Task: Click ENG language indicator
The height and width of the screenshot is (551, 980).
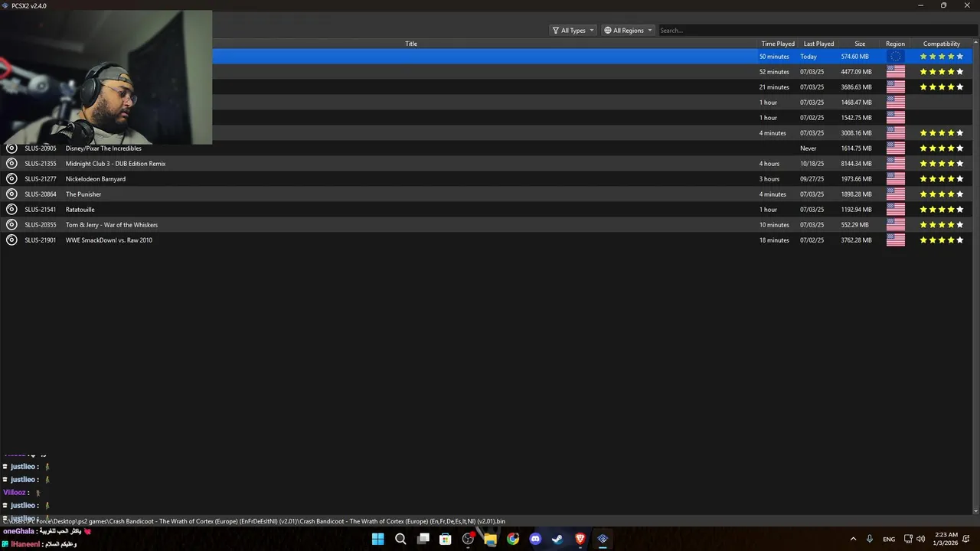Action: click(889, 540)
